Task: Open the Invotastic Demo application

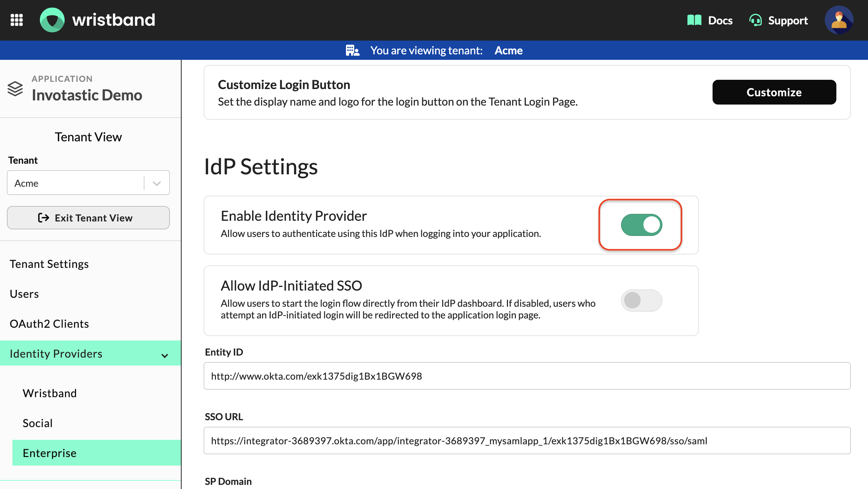Action: click(87, 95)
